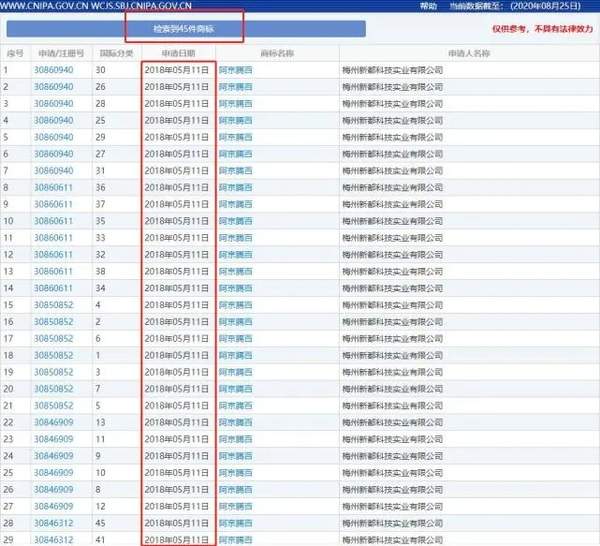Open application number 30846312 with class 45
Screen dimensions: 600x546
(x=54, y=523)
